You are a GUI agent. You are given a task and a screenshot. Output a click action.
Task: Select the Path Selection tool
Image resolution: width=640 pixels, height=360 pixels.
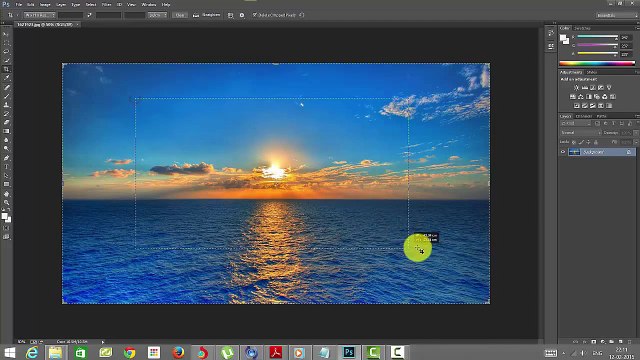pos(6,176)
